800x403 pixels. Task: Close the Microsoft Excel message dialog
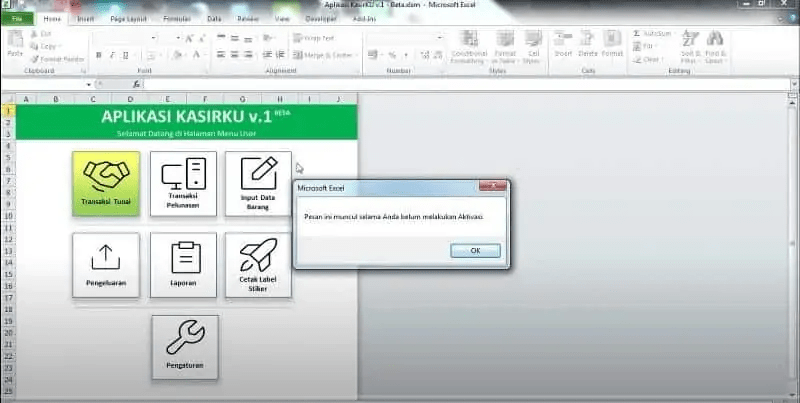[493, 187]
